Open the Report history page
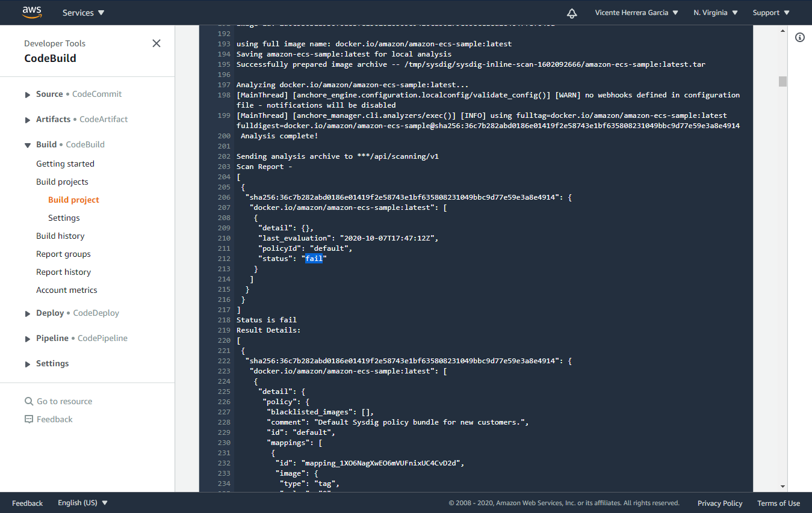Screen dimensions: 812x513 [63, 272]
